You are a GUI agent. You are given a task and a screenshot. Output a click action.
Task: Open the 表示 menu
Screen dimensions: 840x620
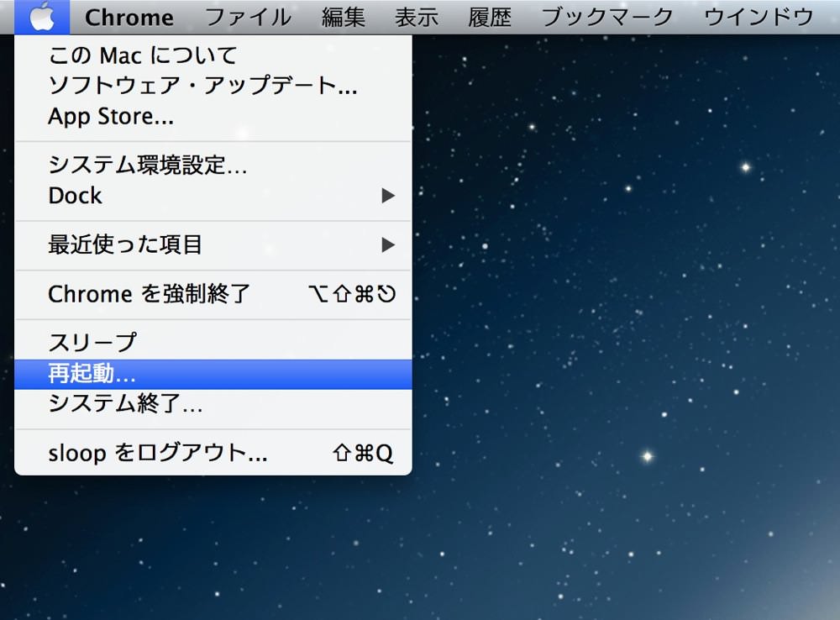417,17
